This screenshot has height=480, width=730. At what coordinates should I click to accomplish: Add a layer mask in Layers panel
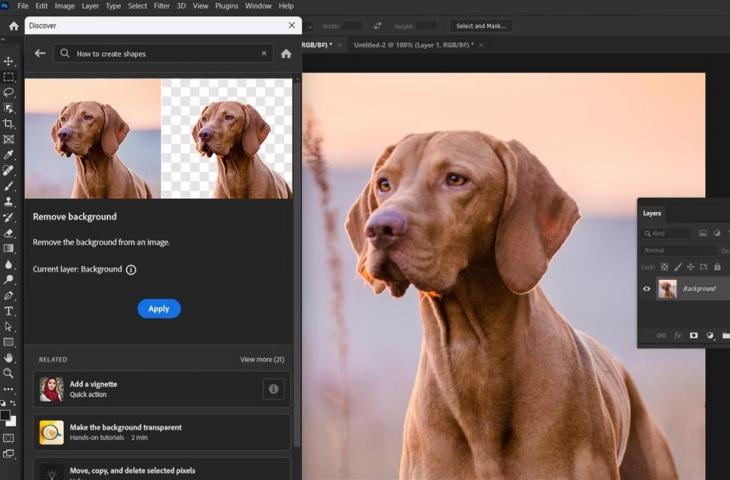click(693, 336)
